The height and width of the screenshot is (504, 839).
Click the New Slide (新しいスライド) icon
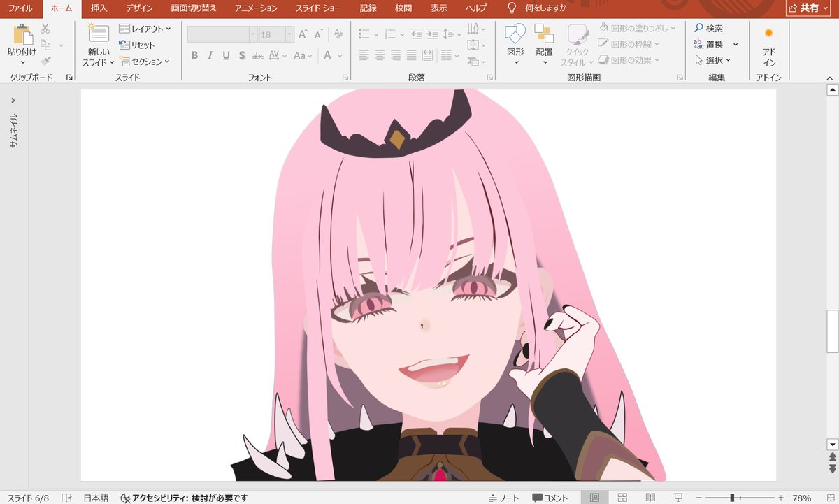pyautogui.click(x=99, y=34)
